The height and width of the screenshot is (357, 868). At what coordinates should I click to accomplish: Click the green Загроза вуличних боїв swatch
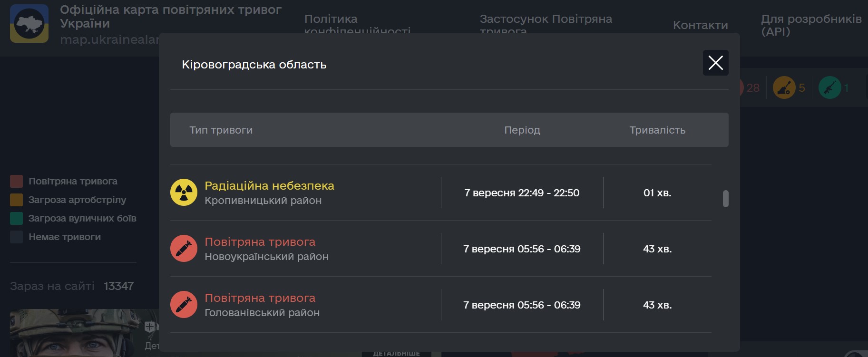[x=16, y=218]
